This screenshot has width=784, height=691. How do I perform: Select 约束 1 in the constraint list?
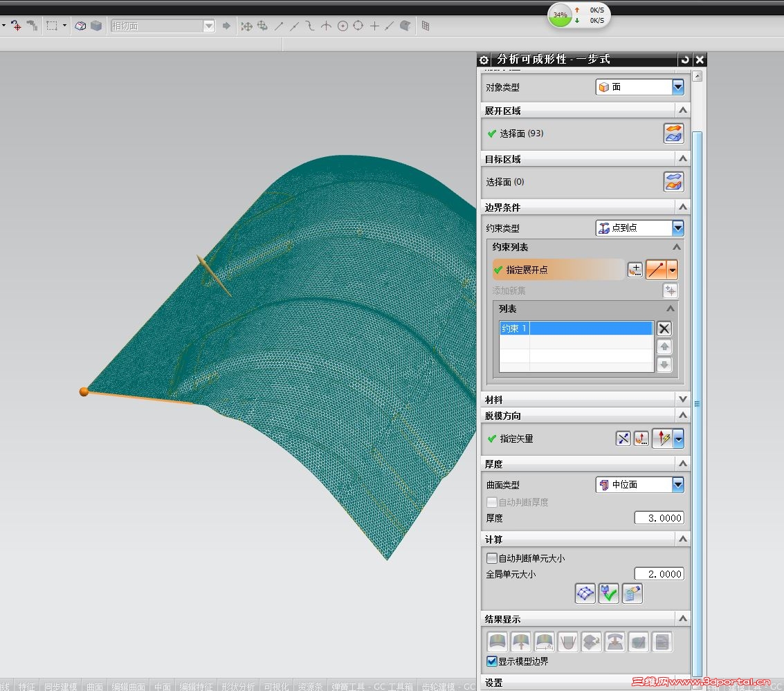pos(576,329)
